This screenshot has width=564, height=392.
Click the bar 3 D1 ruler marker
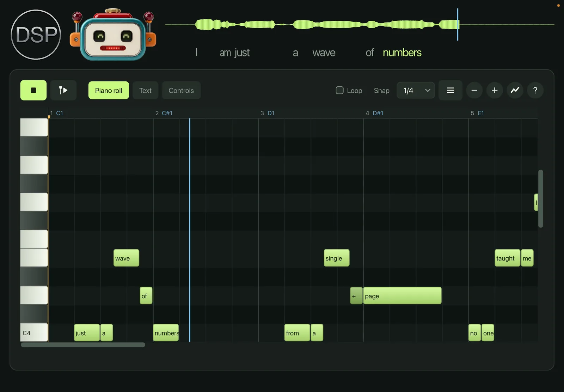click(268, 113)
